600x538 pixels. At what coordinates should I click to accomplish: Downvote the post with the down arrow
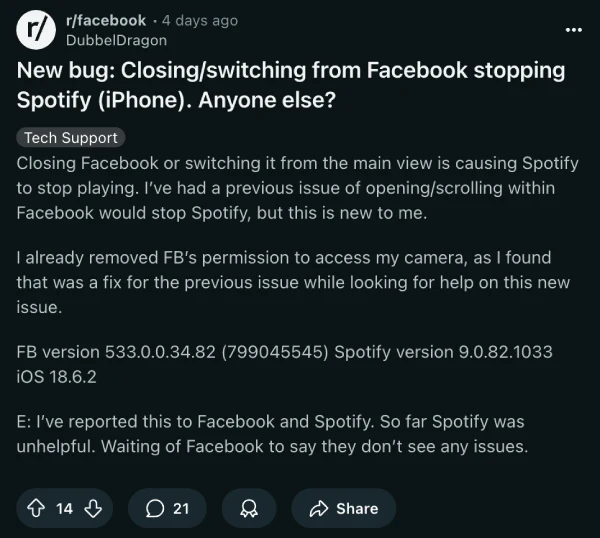[x=93, y=508]
